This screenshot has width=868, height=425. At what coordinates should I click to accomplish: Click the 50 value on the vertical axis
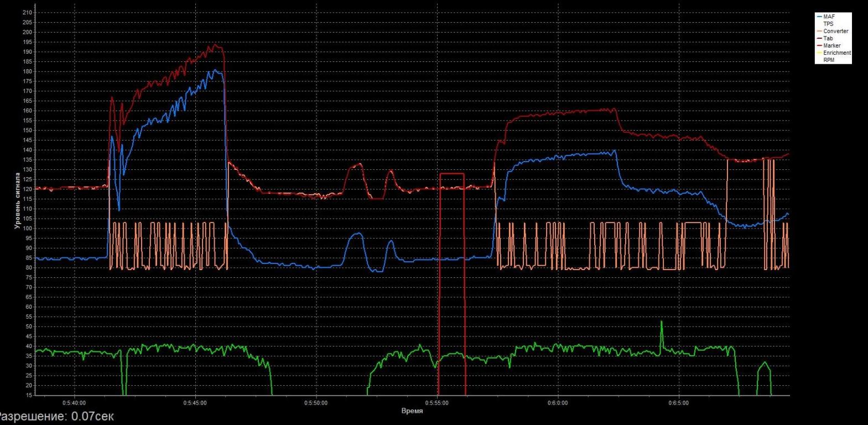click(x=29, y=327)
